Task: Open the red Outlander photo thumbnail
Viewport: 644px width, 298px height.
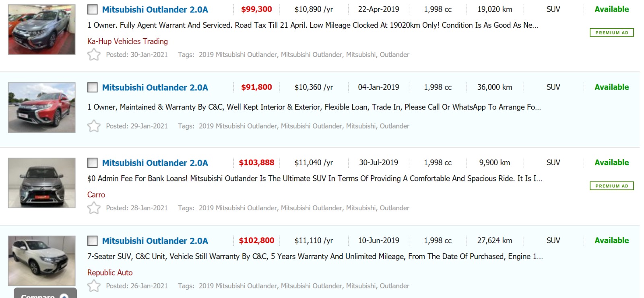Action: tap(42, 107)
